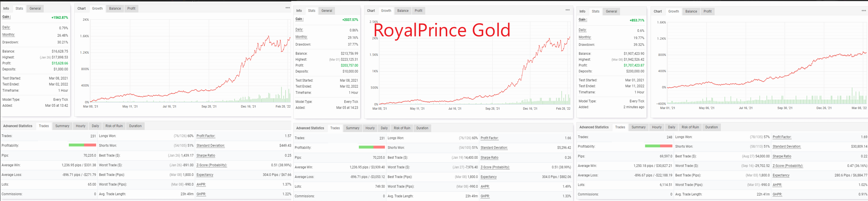Click Drawdown label beside 30.21%
Screen dimensions: 868x201
click(x=10, y=42)
